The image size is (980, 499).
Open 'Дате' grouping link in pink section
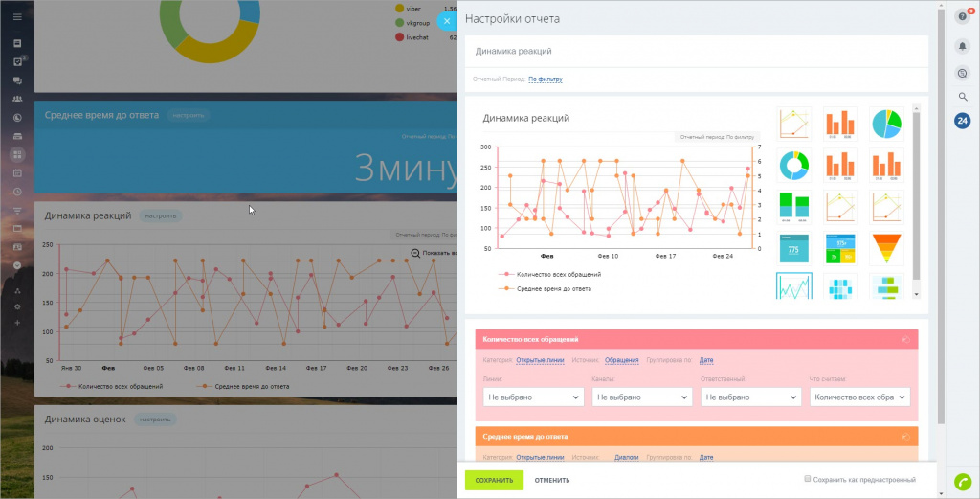click(x=706, y=360)
